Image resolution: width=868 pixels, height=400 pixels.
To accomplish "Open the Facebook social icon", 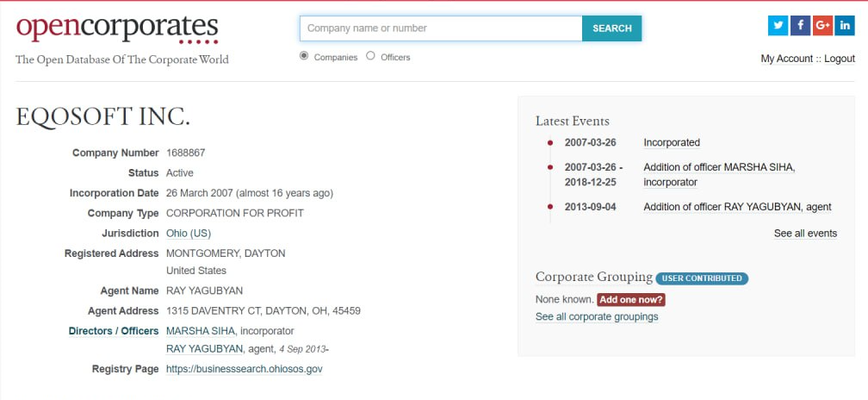I will [801, 26].
